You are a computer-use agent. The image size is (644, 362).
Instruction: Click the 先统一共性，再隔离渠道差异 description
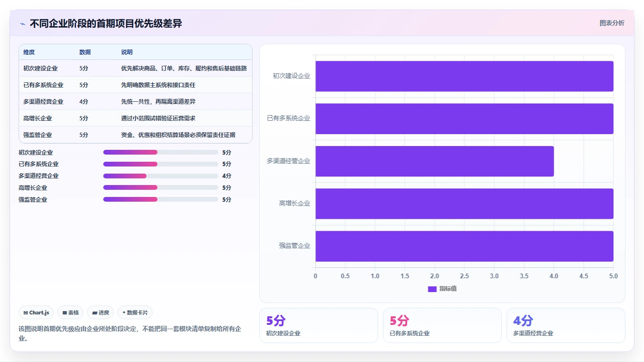[158, 102]
